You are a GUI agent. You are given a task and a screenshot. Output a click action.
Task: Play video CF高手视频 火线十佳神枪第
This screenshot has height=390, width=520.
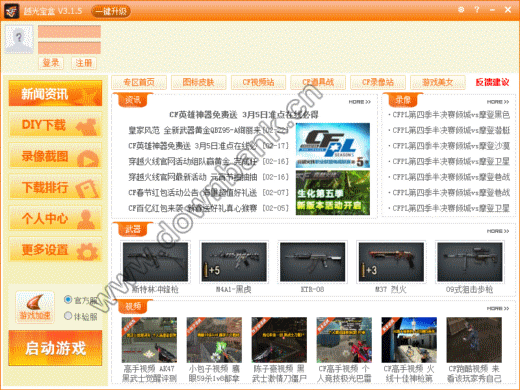point(409,340)
